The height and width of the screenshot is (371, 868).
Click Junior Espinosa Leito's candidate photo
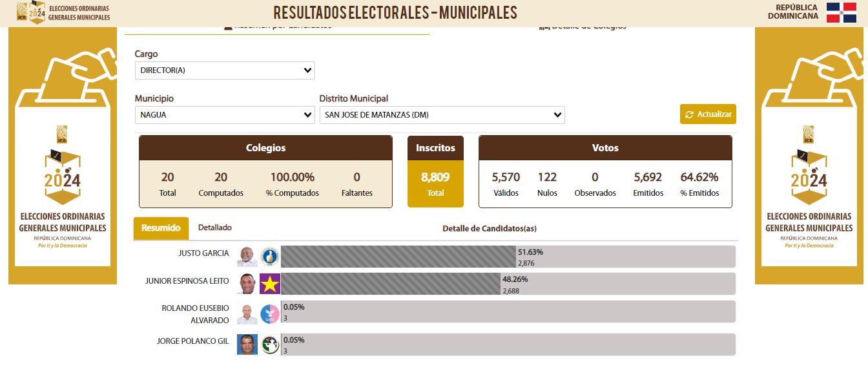tap(247, 284)
